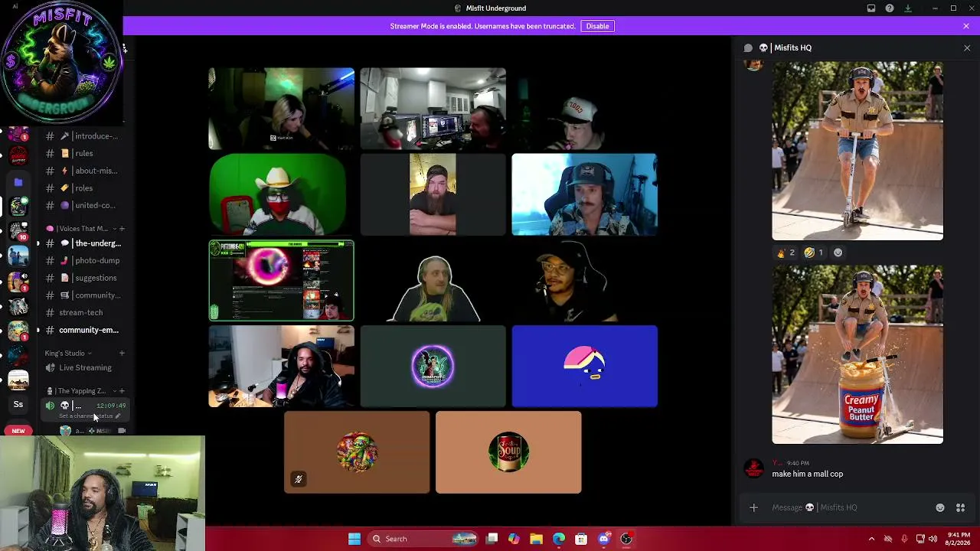Image resolution: width=980 pixels, height=551 pixels.
Task: Open the photo-dump channel
Action: [86, 260]
